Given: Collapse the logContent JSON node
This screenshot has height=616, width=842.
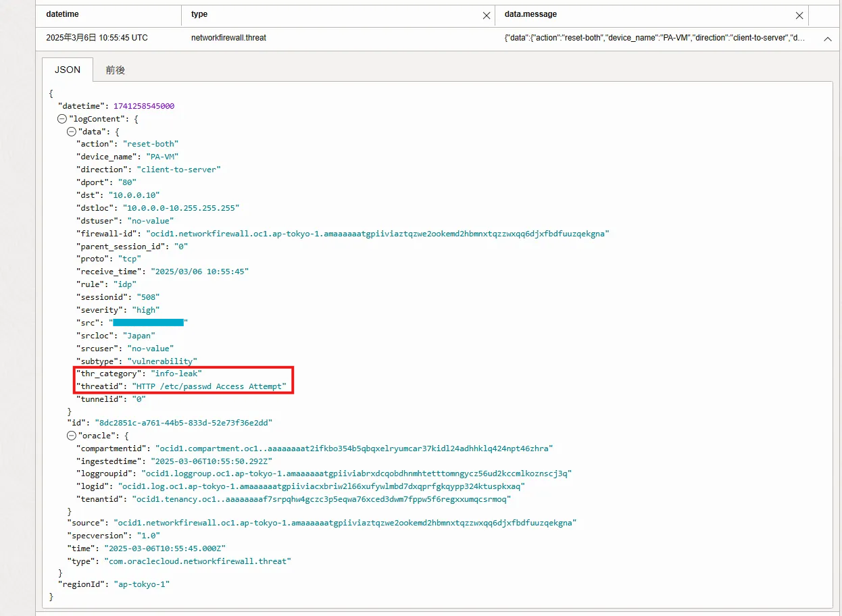Looking at the screenshot, I should click(x=62, y=119).
